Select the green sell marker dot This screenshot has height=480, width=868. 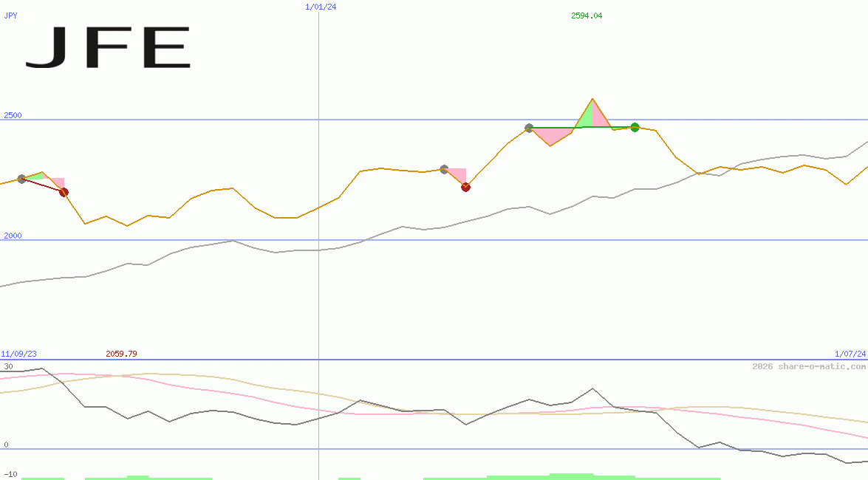635,127
